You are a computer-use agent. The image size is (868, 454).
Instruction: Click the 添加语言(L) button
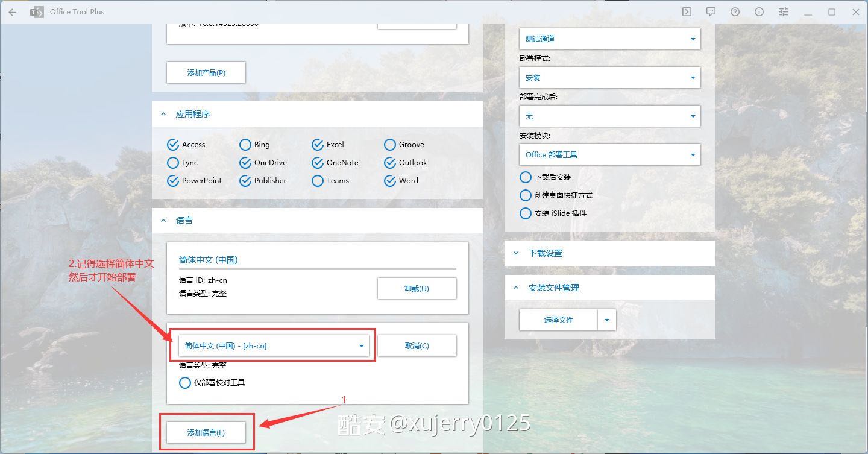[206, 433]
